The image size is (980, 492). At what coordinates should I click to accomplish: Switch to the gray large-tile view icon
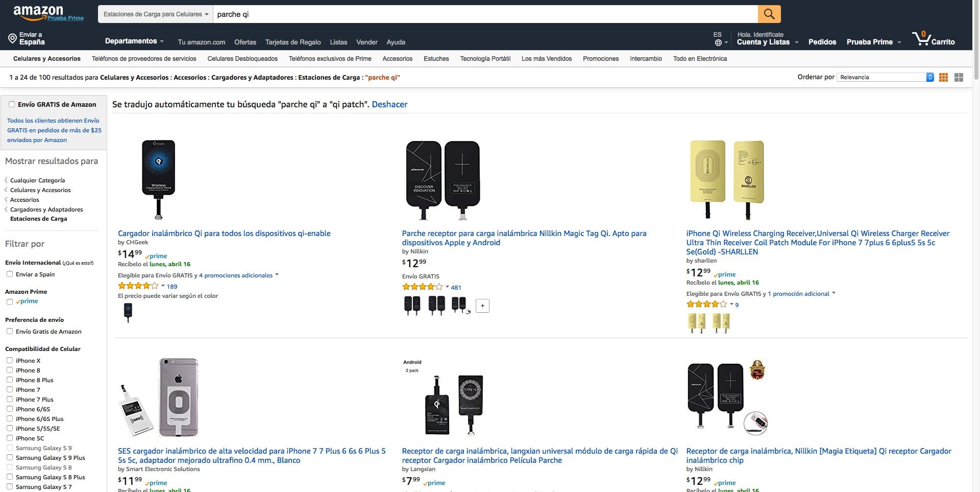959,77
